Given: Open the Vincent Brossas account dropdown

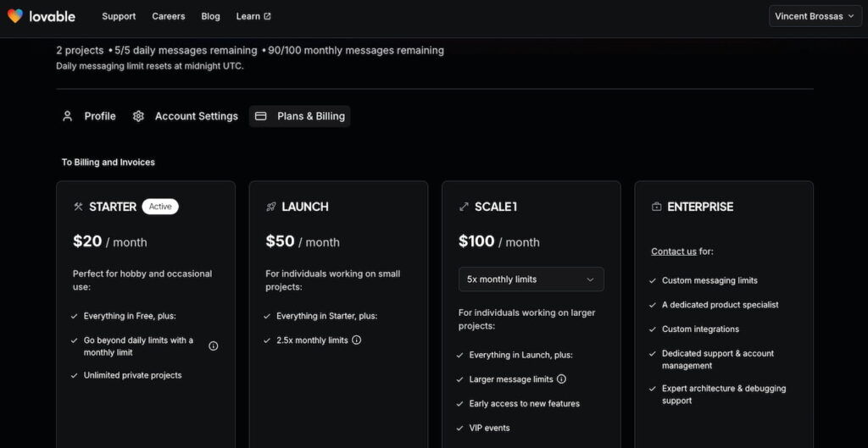Looking at the screenshot, I should point(815,16).
